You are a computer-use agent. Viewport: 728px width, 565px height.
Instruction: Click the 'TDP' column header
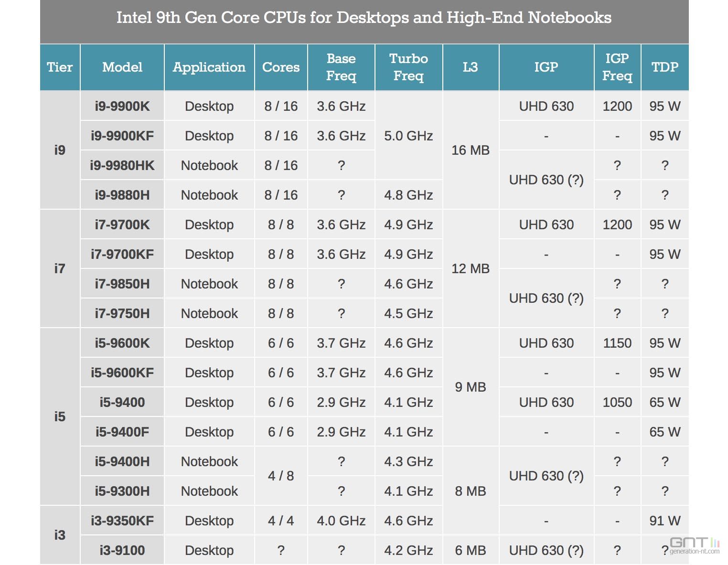665,67
